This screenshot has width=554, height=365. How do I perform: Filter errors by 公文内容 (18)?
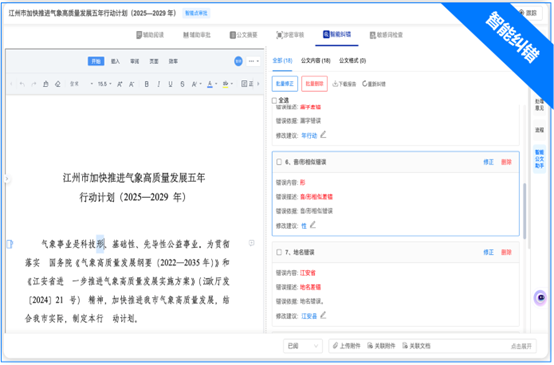[316, 61]
